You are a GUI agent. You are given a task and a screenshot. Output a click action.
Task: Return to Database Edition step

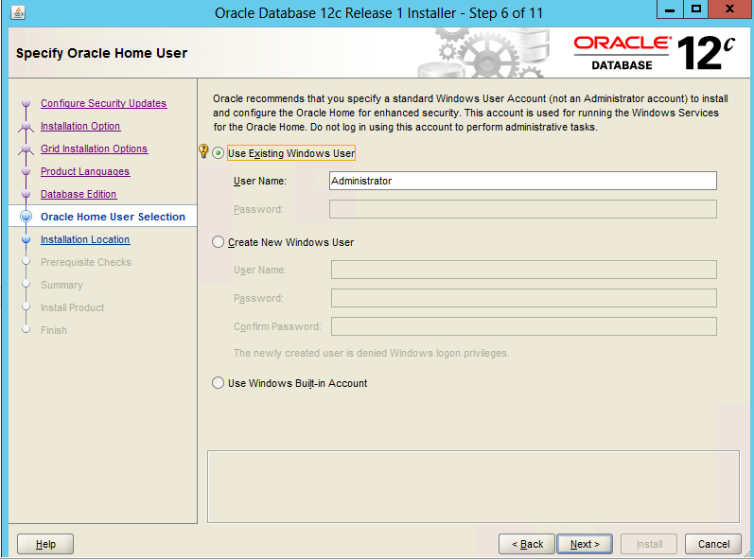79,195
